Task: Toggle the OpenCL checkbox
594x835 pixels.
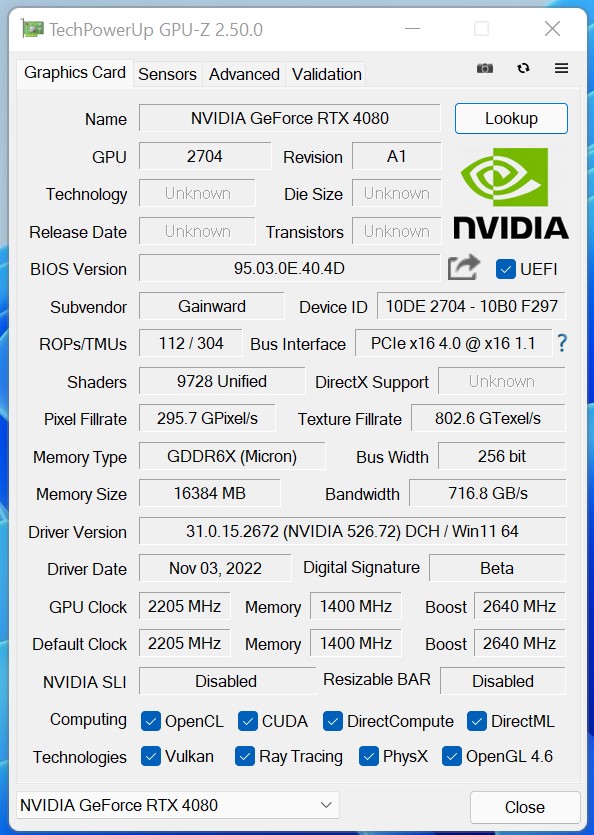Action: click(x=151, y=722)
